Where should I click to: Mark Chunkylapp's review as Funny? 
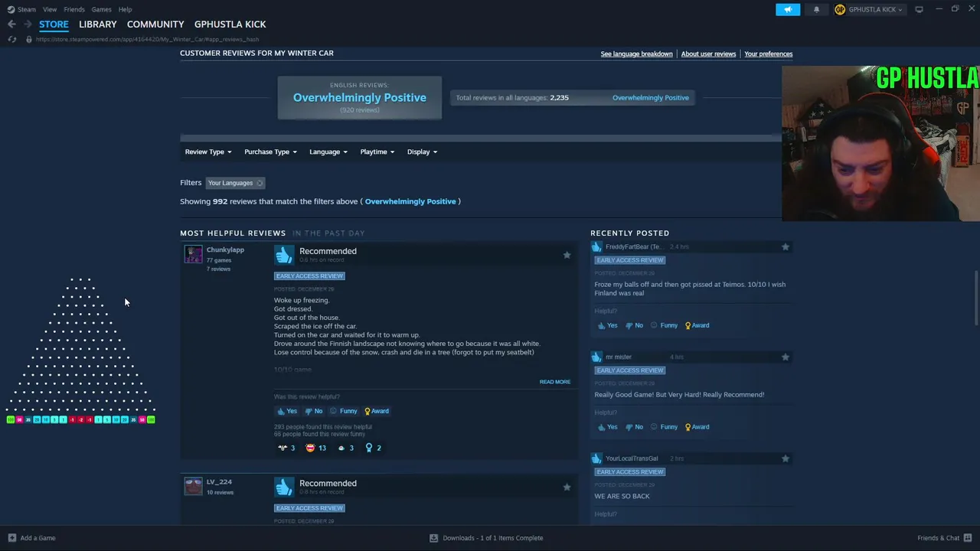tap(343, 411)
